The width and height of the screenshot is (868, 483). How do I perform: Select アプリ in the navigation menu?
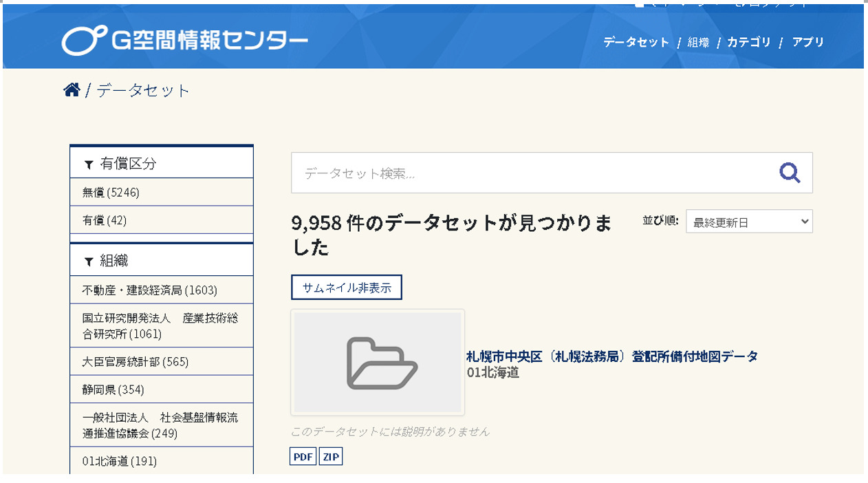807,42
